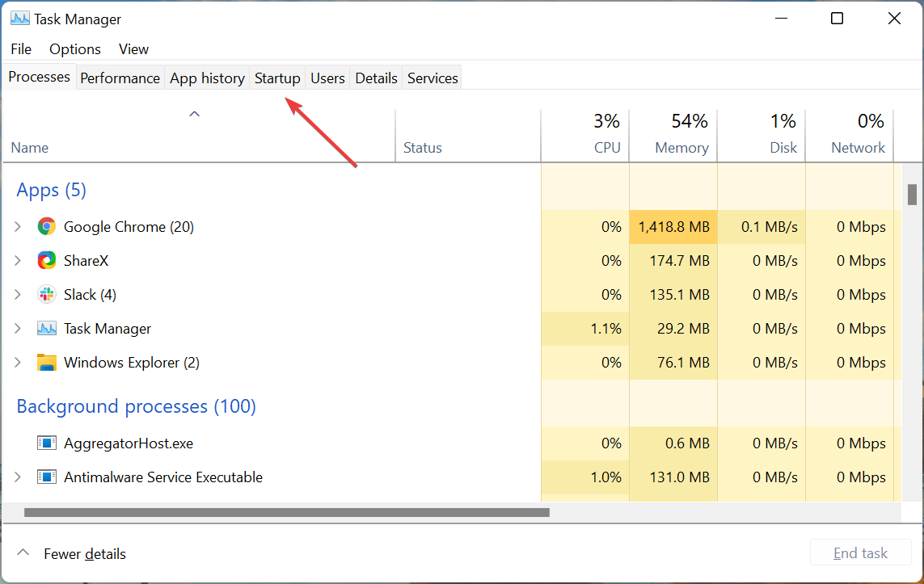Switch to the Services tab
This screenshot has width=924, height=584.
coord(432,78)
